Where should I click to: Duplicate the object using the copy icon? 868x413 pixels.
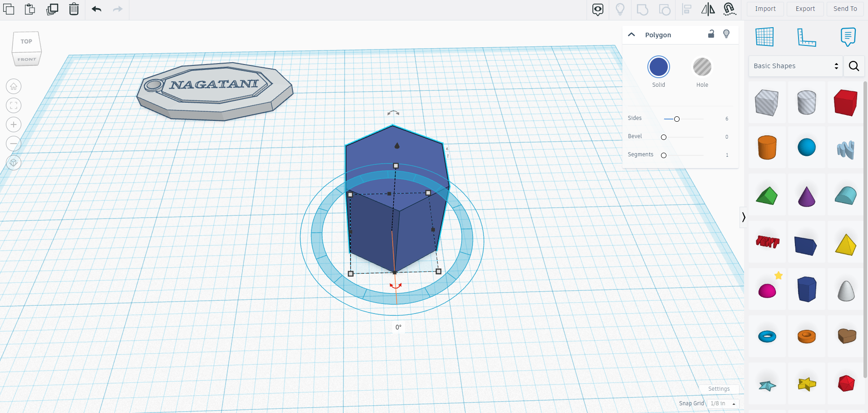pos(52,9)
